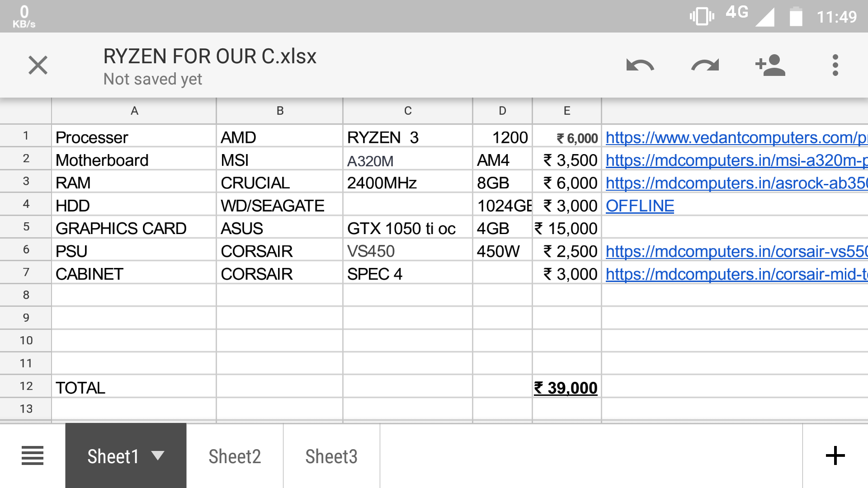Screen dimensions: 868x488
Task: Switch to Sheet2 tab
Action: pyautogui.click(x=235, y=456)
